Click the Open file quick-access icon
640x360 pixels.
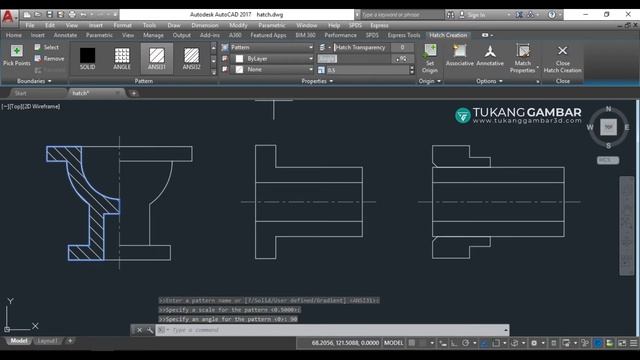click(x=38, y=15)
